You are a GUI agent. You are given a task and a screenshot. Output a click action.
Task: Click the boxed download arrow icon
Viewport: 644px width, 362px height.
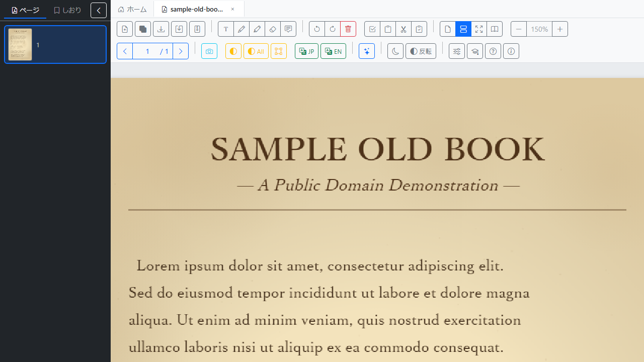[x=179, y=29]
